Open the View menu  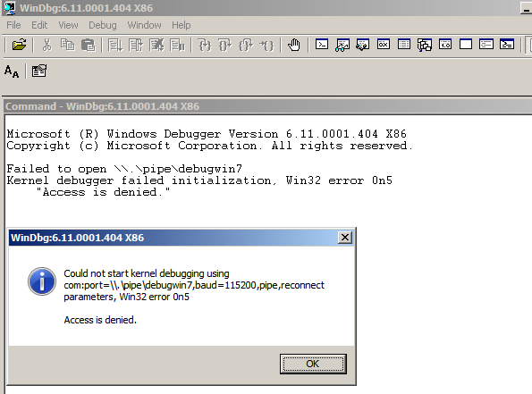click(x=68, y=25)
